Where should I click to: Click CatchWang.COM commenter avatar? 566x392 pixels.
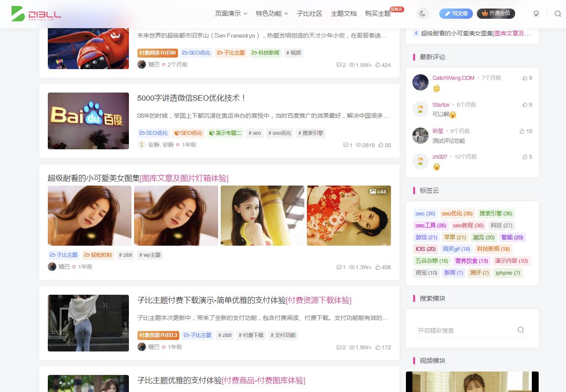(420, 82)
